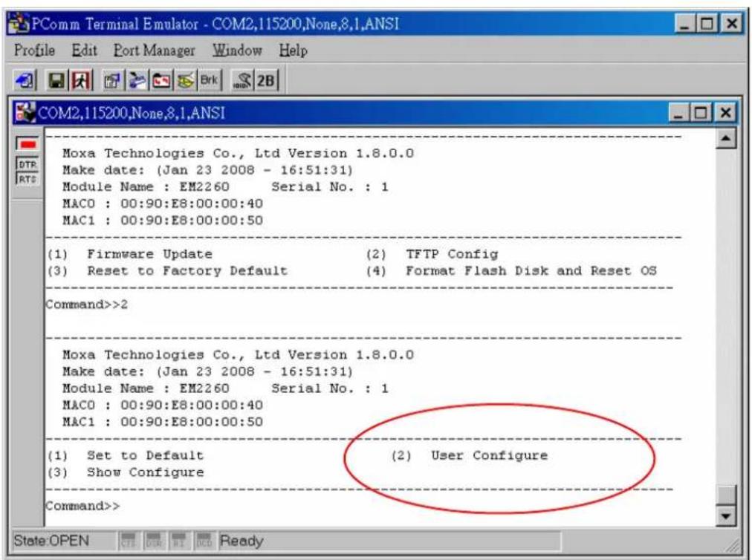The height and width of the screenshot is (560, 752).
Task: Open the Port Manager menu
Action: click(154, 50)
